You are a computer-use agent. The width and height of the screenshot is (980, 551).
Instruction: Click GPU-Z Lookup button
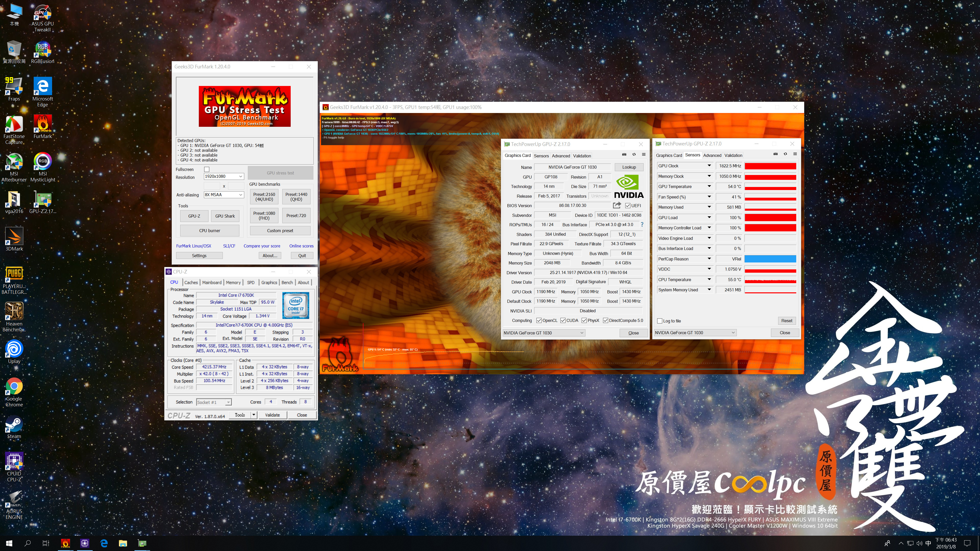pyautogui.click(x=629, y=167)
